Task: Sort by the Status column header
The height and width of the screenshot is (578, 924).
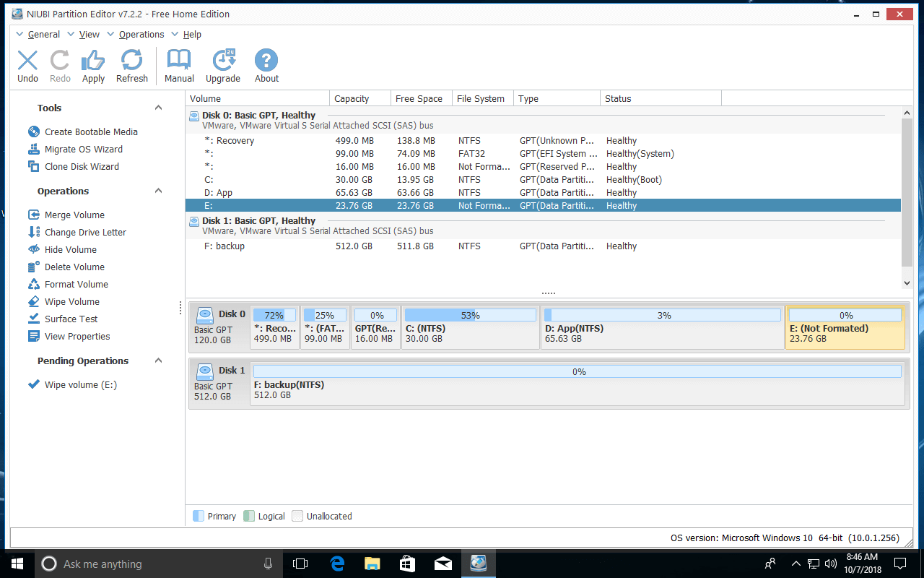Action: click(661, 98)
